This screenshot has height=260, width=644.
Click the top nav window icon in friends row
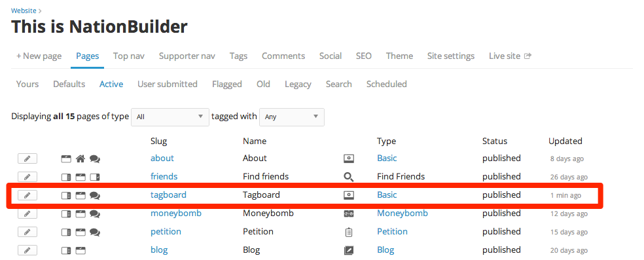[80, 177]
